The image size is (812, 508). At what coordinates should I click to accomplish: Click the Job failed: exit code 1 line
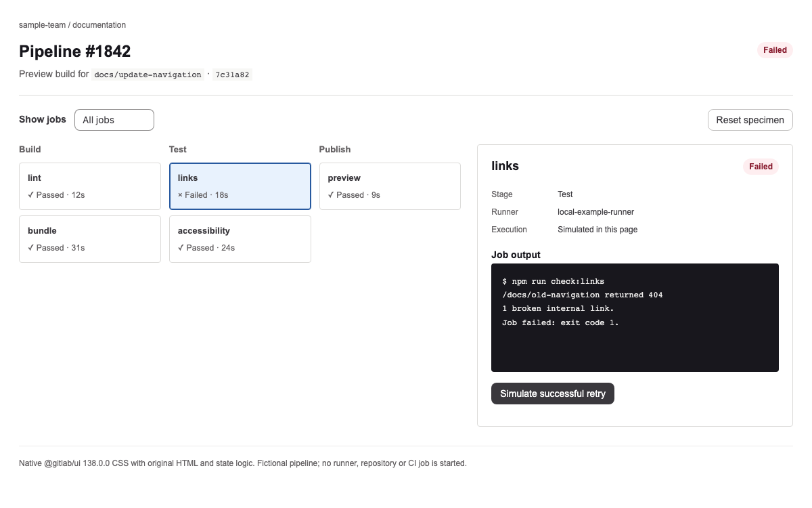pos(560,322)
